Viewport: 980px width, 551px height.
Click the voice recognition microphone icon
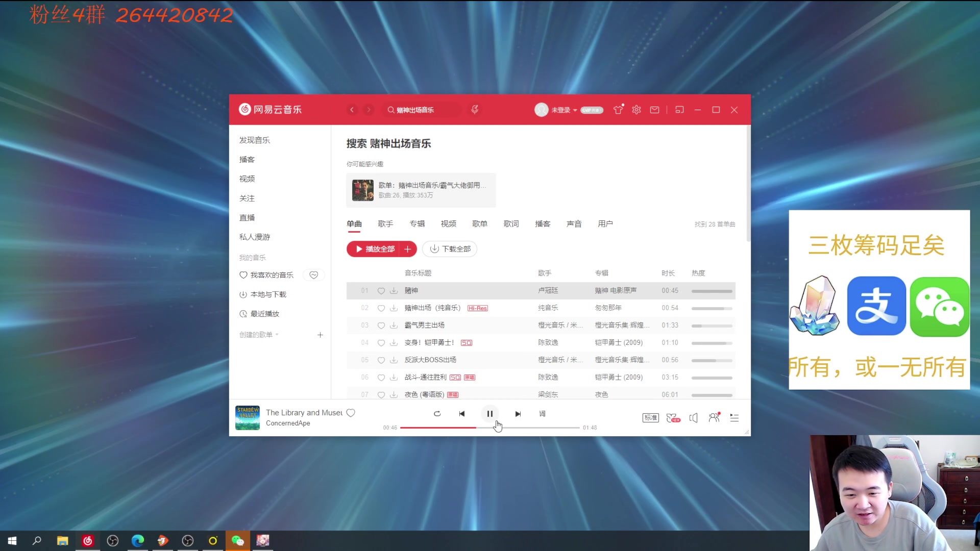coord(475,110)
